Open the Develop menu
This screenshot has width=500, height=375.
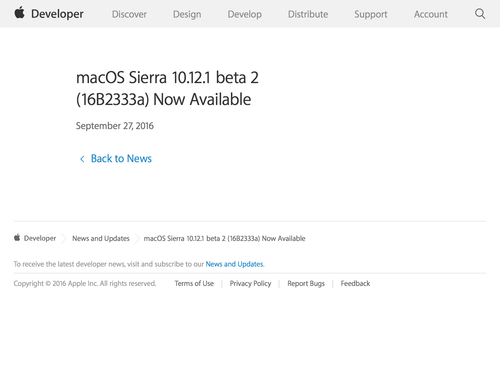245,14
